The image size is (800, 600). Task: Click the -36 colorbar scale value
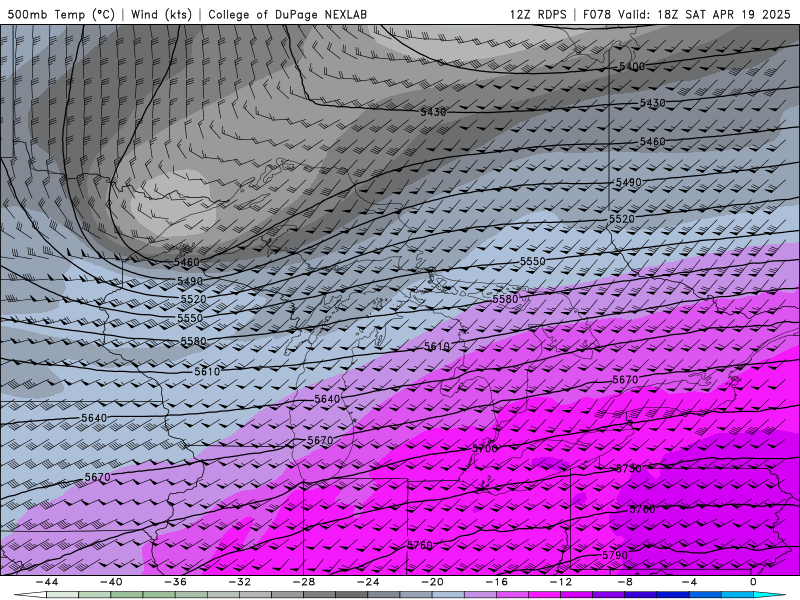[x=175, y=582]
